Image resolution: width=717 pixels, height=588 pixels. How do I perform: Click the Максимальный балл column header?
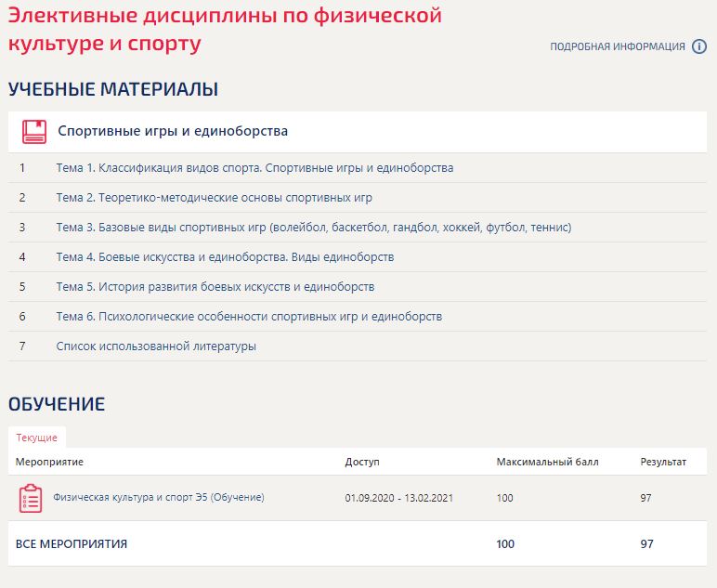547,462
